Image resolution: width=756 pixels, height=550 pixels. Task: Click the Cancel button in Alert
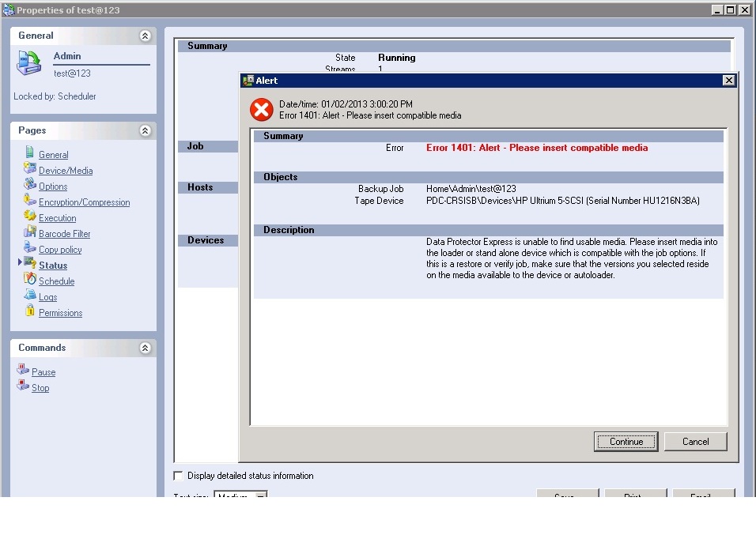(x=695, y=442)
